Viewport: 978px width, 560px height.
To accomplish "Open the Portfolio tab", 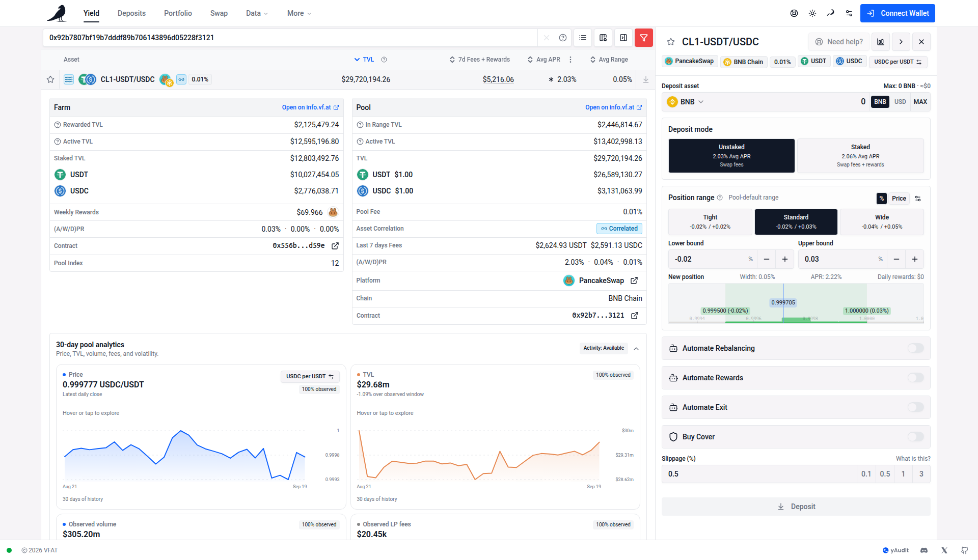I will tap(178, 13).
